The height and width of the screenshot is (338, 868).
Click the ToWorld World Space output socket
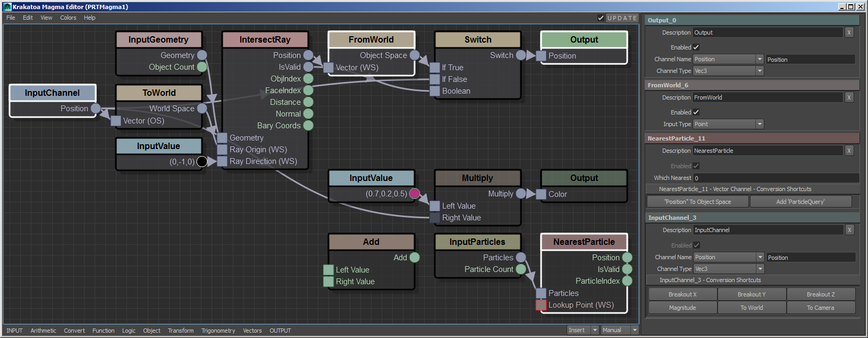coord(202,109)
